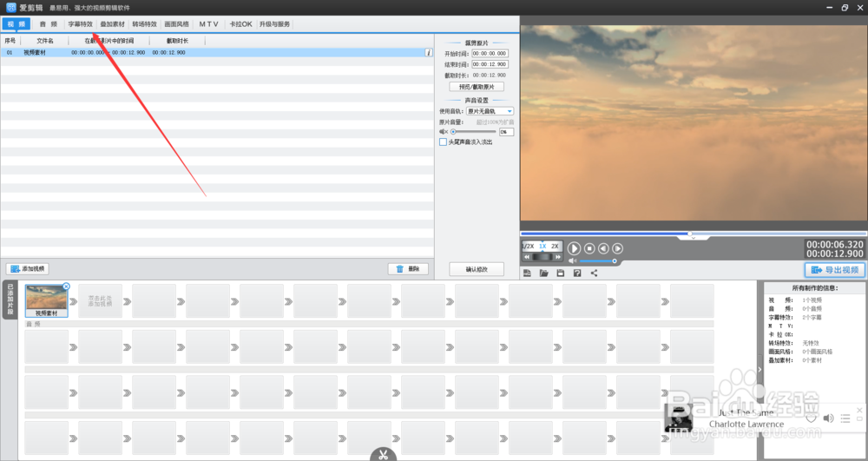Click the 确认修改 confirm button
The height and width of the screenshot is (461, 868).
pyautogui.click(x=477, y=269)
